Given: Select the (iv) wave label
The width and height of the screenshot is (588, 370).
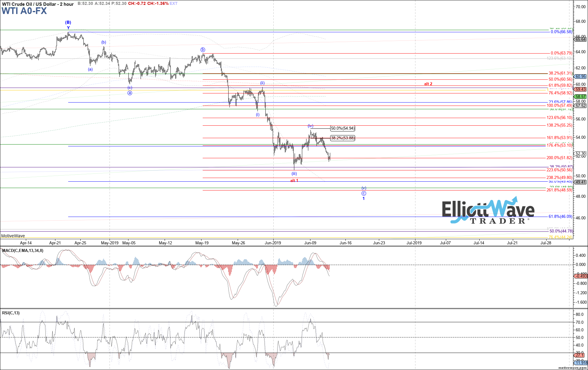Looking at the screenshot, I should tap(310, 126).
